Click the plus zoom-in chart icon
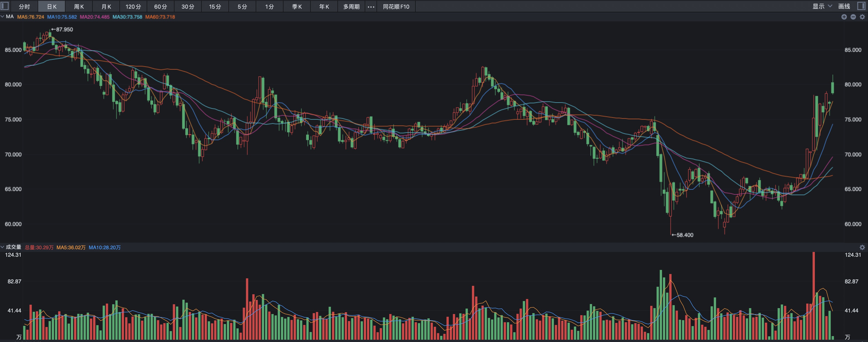Image resolution: width=868 pixels, height=342 pixels. (844, 17)
